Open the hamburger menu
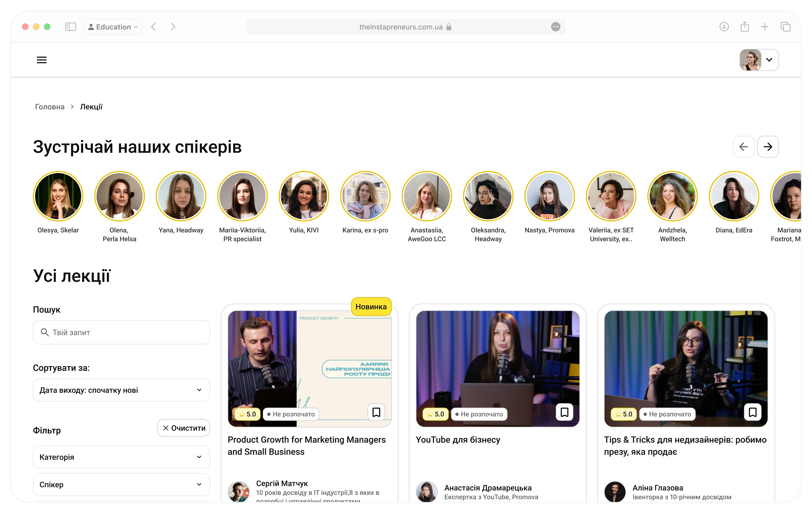 (42, 60)
